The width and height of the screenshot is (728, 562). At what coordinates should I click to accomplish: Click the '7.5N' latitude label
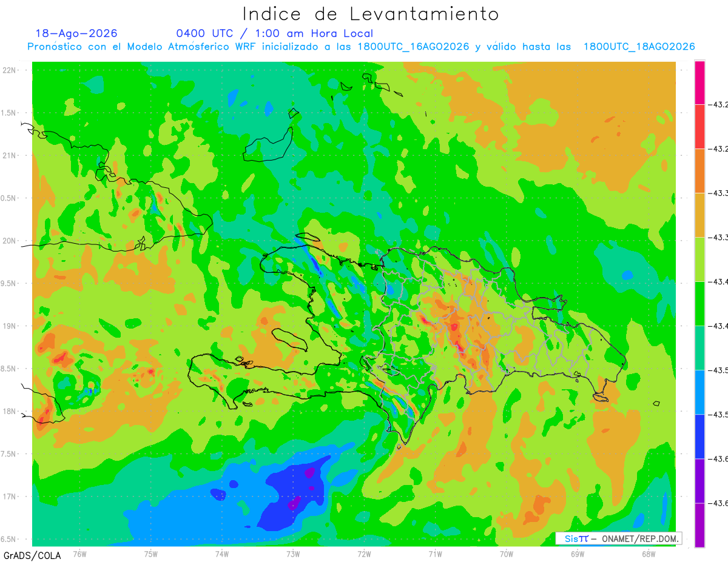(9, 454)
